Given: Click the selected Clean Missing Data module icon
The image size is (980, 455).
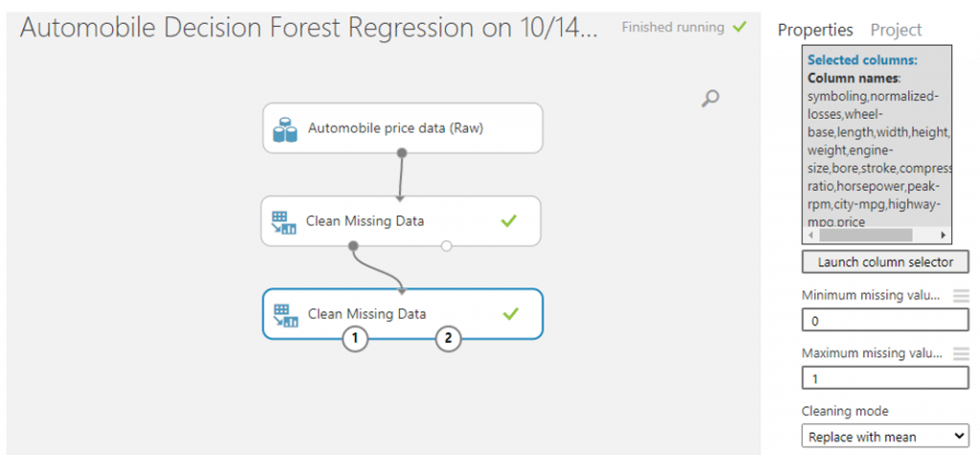Looking at the screenshot, I should 284,314.
